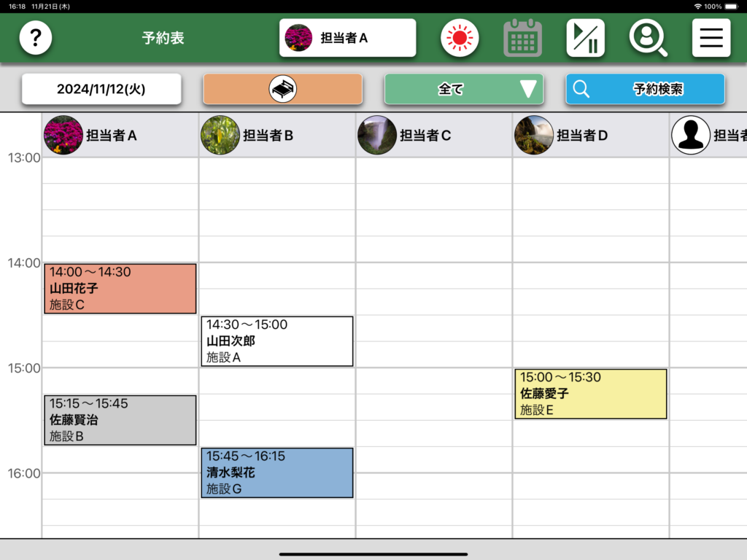Open the blue 清水梨花 reservation

coord(277,472)
